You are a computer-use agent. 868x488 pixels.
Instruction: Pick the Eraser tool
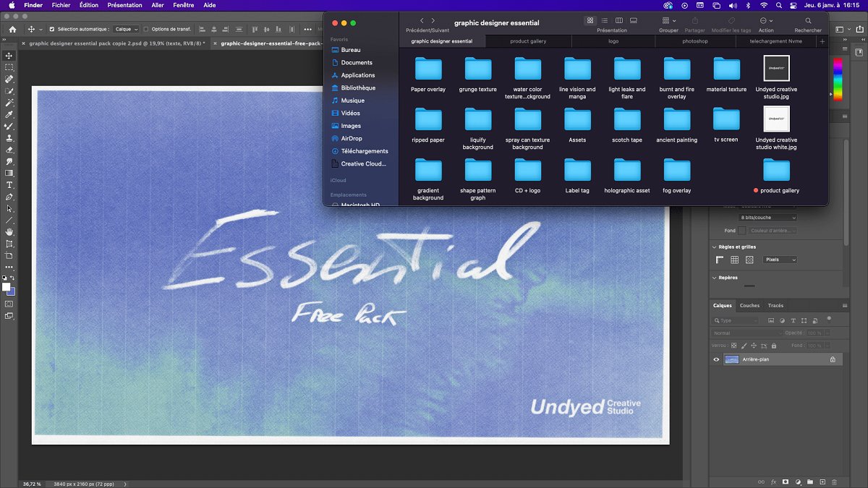pyautogui.click(x=9, y=150)
